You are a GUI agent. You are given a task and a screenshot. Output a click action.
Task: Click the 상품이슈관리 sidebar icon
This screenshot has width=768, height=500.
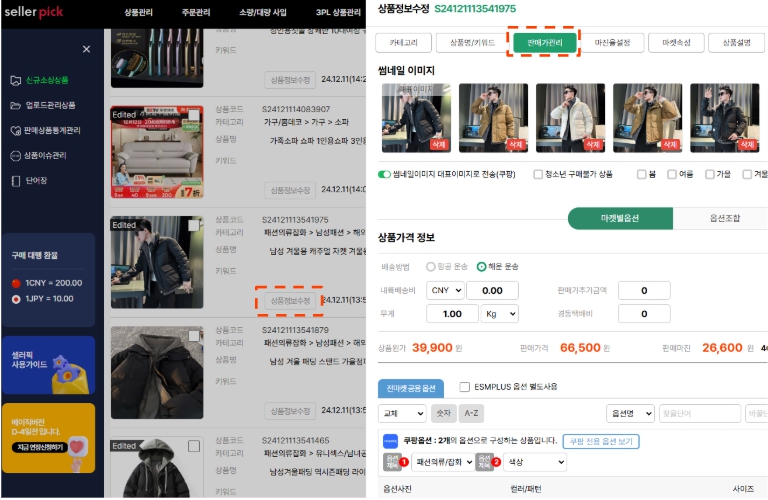click(15, 155)
